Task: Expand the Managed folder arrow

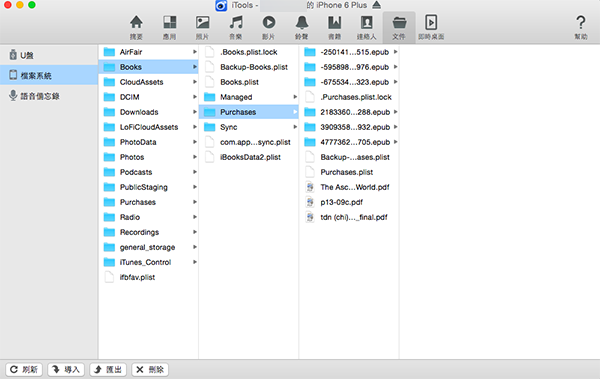Action: pyautogui.click(x=295, y=97)
